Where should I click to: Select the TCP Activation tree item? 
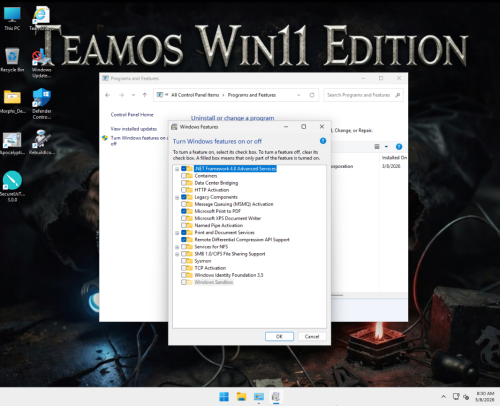point(210,268)
